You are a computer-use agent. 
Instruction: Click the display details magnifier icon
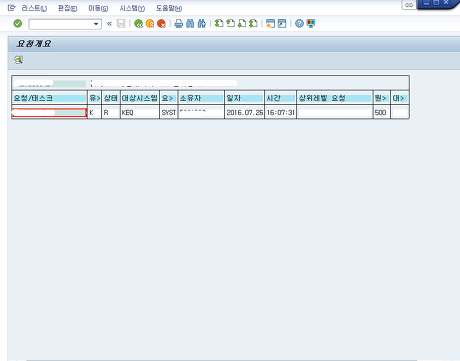click(x=19, y=60)
